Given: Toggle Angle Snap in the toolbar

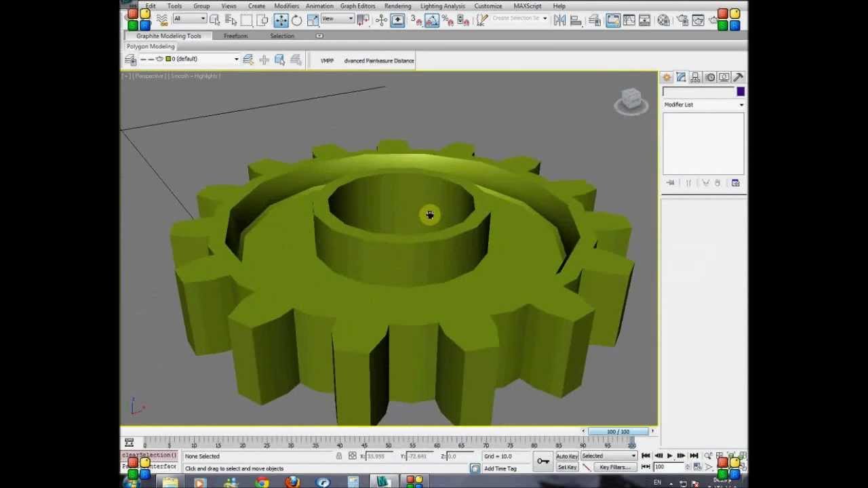Looking at the screenshot, I should point(431,20).
